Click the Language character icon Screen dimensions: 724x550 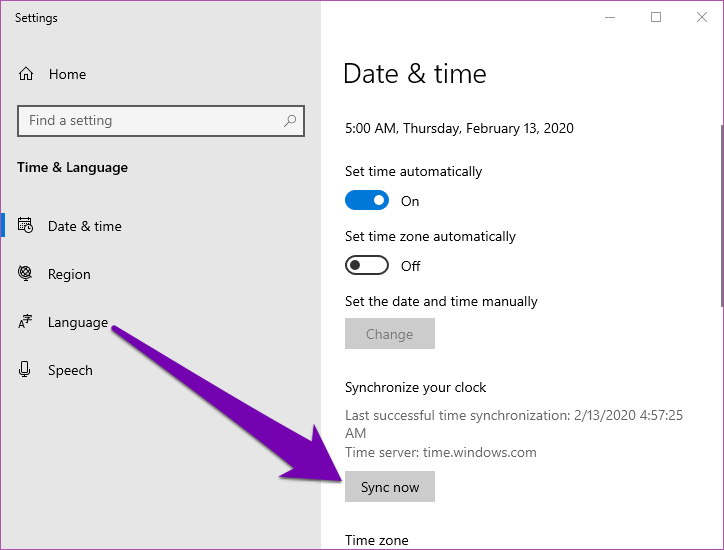coord(26,322)
